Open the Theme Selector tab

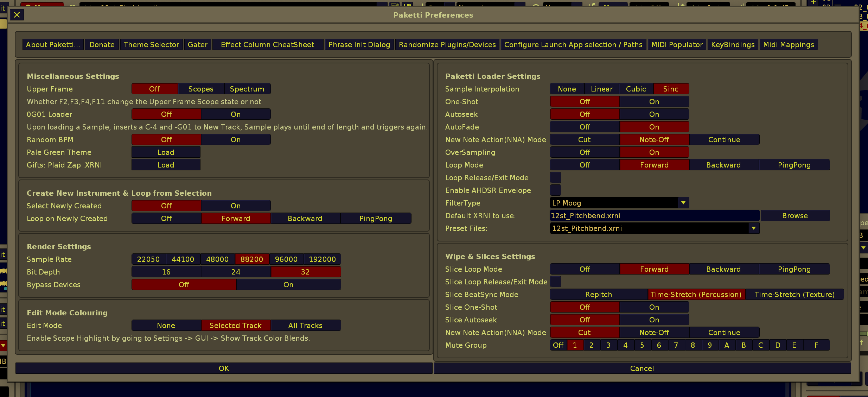151,44
